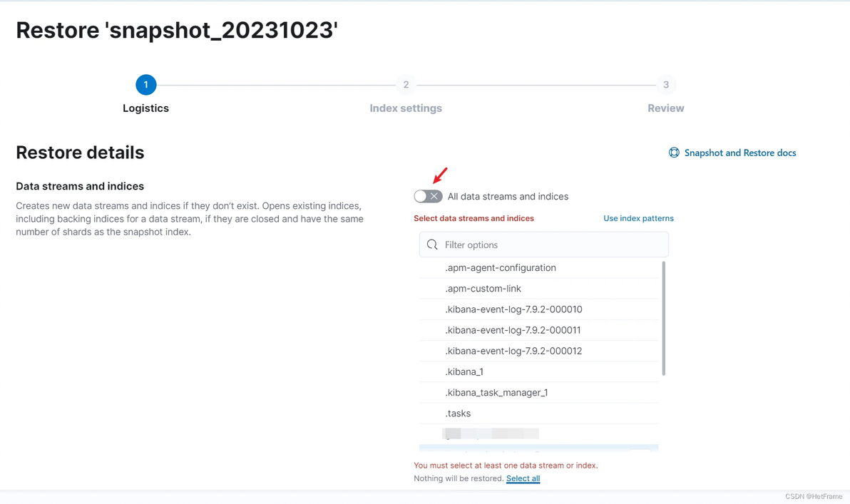Select .apm-custom-link index option
Viewport: 850px width, 504px height.
pyautogui.click(x=483, y=289)
